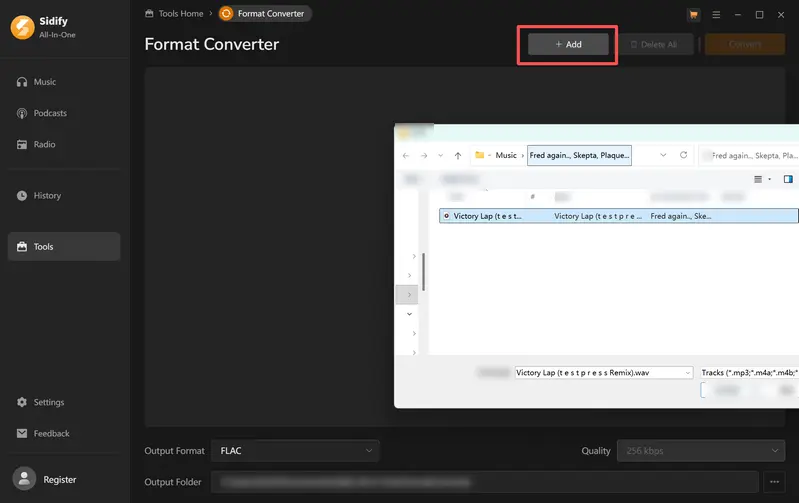Open the Quality 256 kbps dropdown
The height and width of the screenshot is (503, 799).
(701, 451)
